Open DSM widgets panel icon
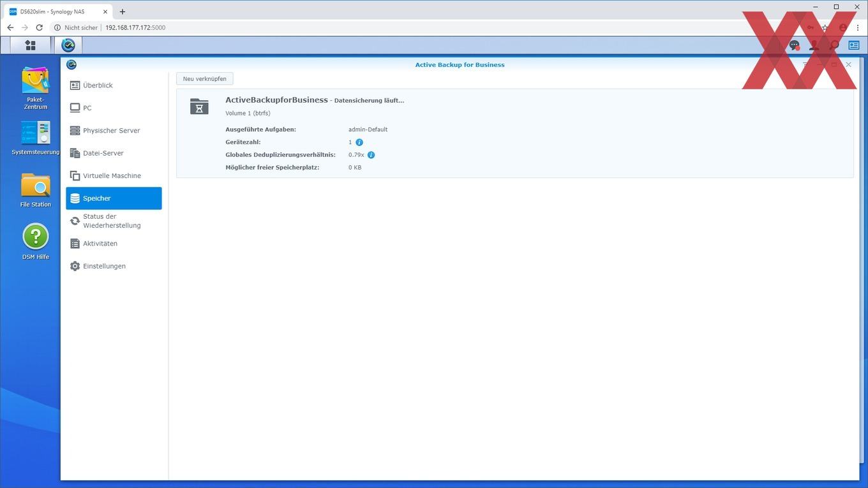This screenshot has width=868, height=488. [x=854, y=45]
